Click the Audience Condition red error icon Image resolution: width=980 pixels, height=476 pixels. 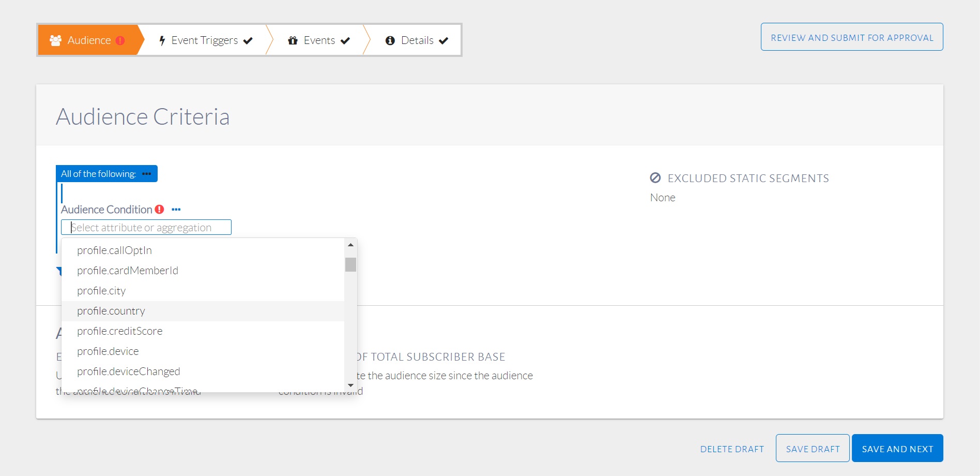(x=160, y=210)
